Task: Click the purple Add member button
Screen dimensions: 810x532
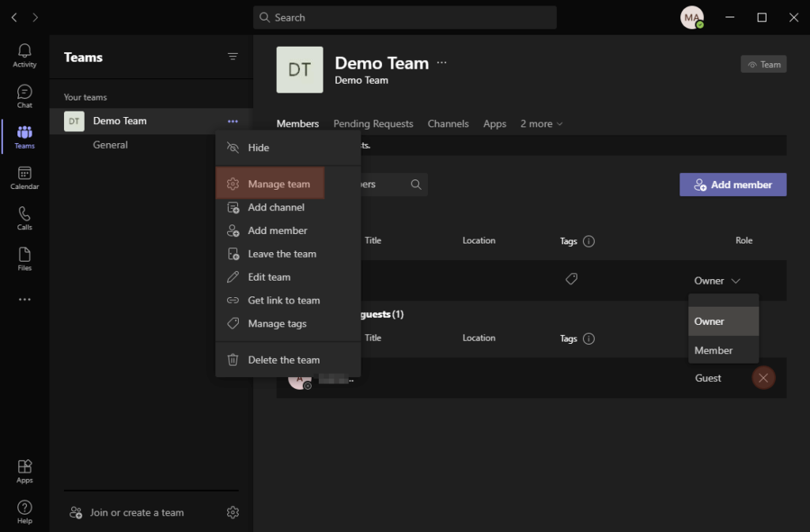Action: pyautogui.click(x=732, y=185)
